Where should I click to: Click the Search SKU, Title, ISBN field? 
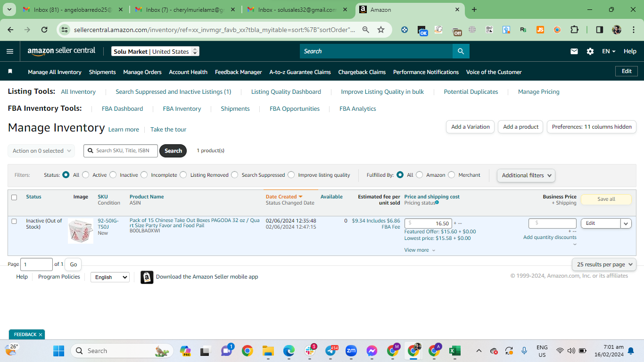(120, 151)
